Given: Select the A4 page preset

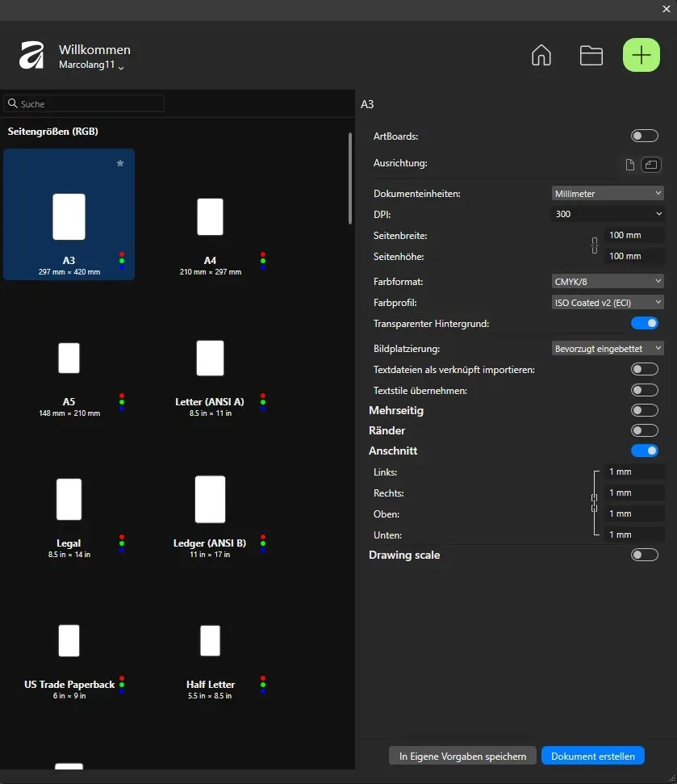Looking at the screenshot, I should tap(210, 214).
